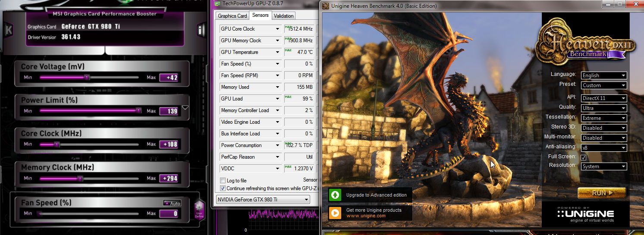This screenshot has width=644, height=235.
Task: Open the NVIDIA GeForce GTX 980 Ti selector
Action: click(263, 200)
